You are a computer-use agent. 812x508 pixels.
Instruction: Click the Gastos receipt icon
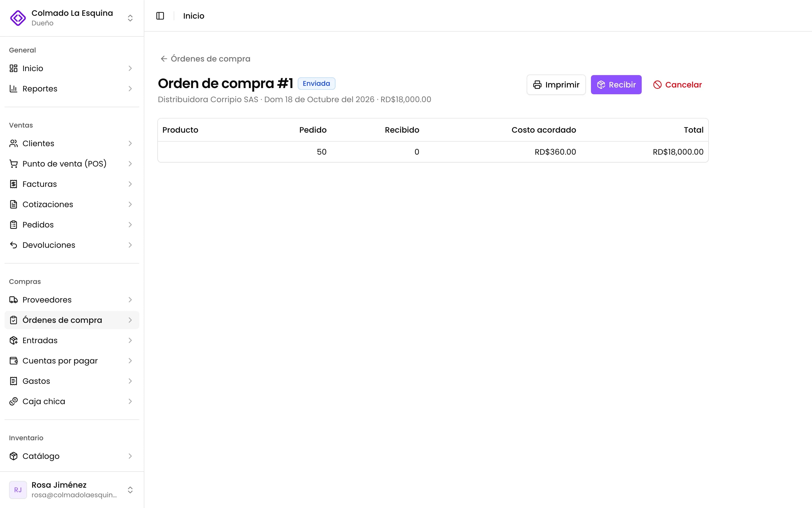click(x=14, y=381)
